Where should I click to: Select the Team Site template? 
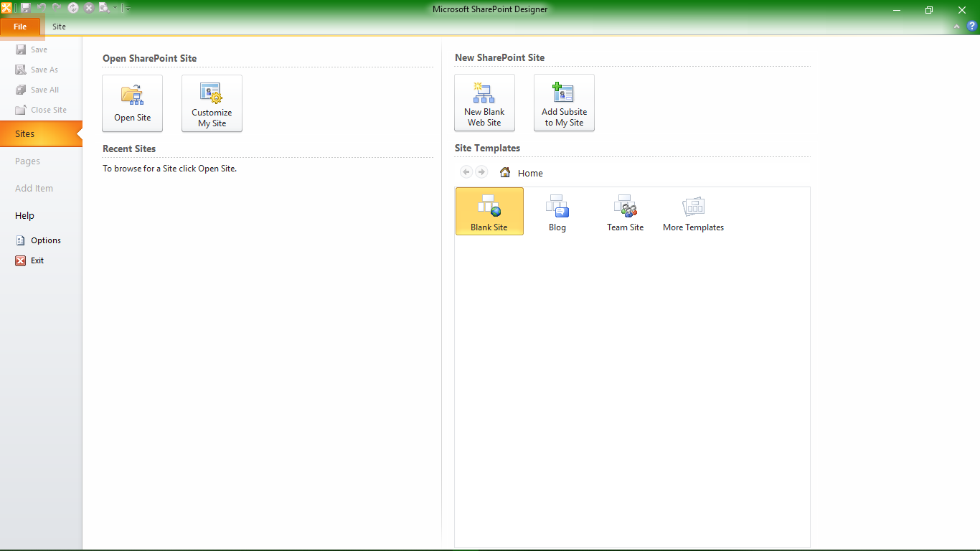pyautogui.click(x=626, y=211)
